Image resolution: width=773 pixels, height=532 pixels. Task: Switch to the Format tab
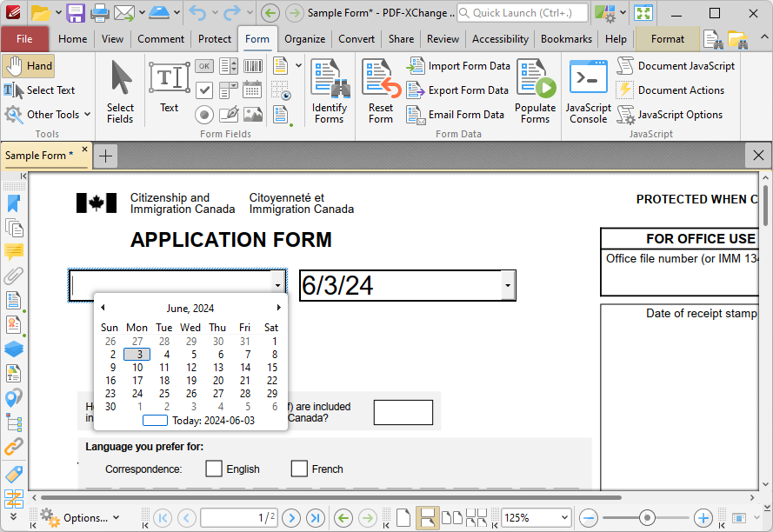668,39
